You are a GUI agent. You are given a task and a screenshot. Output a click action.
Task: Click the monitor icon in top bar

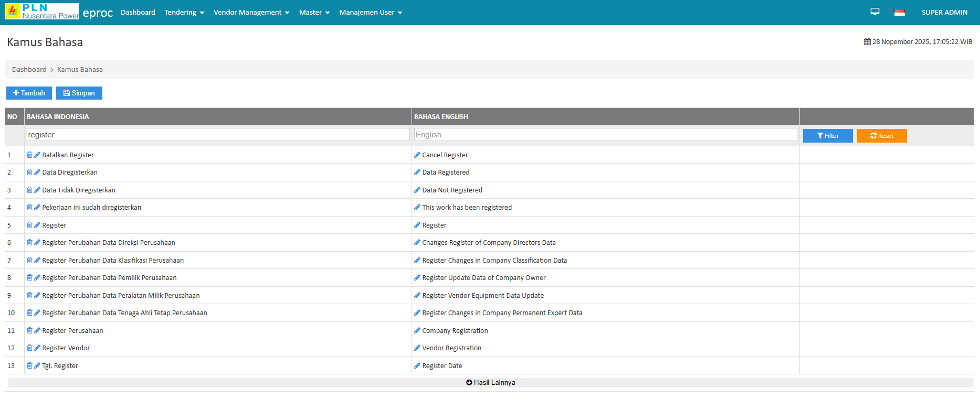[874, 12]
